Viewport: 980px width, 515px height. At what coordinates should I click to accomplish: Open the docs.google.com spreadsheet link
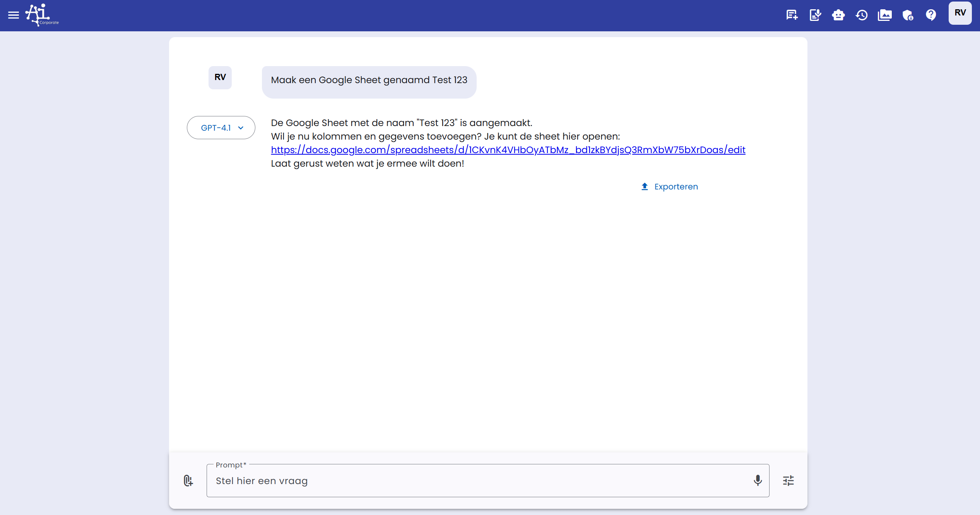(x=508, y=150)
